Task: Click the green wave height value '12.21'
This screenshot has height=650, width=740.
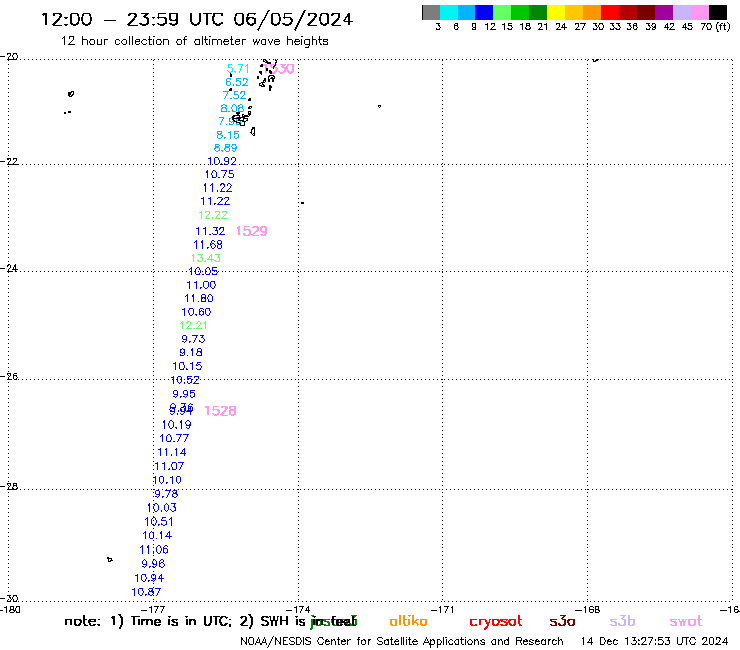Action: point(193,325)
